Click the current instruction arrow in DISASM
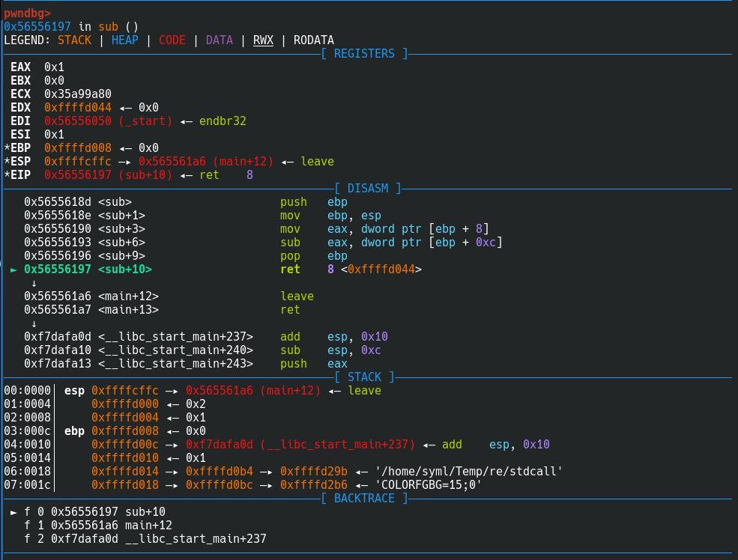Image resolution: width=738 pixels, height=560 pixels. (x=13, y=270)
